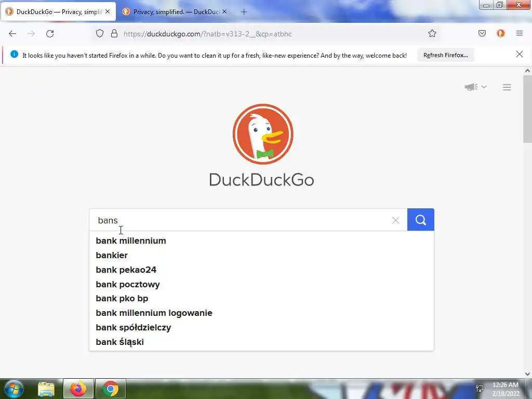Select suggestion 'bankier'

coord(261,255)
